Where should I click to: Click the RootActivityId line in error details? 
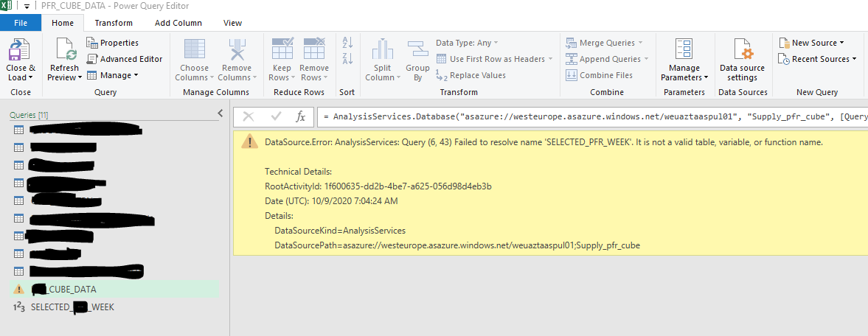pyautogui.click(x=378, y=186)
